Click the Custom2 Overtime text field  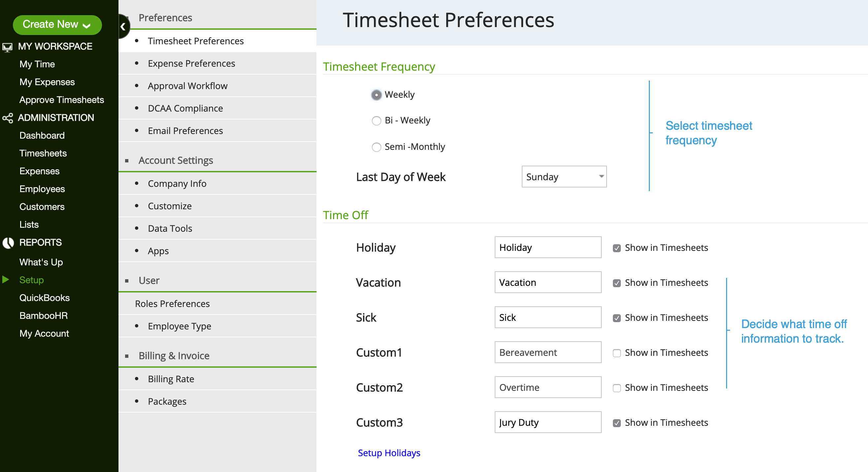548,388
